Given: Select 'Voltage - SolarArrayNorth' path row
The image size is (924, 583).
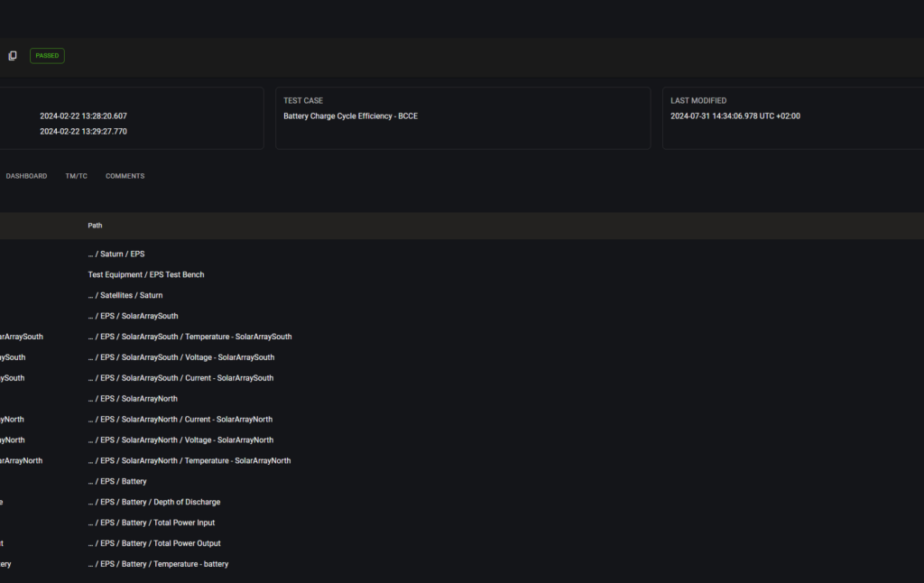Looking at the screenshot, I should pos(462,440).
